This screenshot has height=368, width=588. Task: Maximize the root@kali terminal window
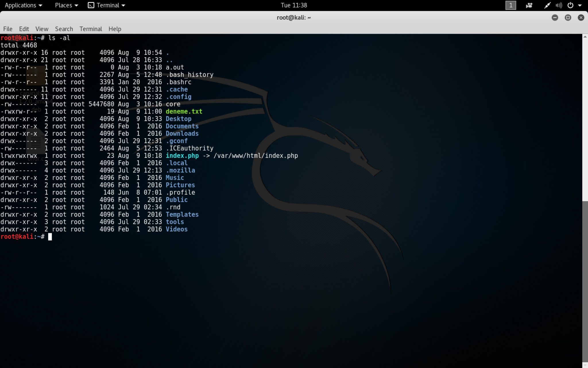click(568, 18)
